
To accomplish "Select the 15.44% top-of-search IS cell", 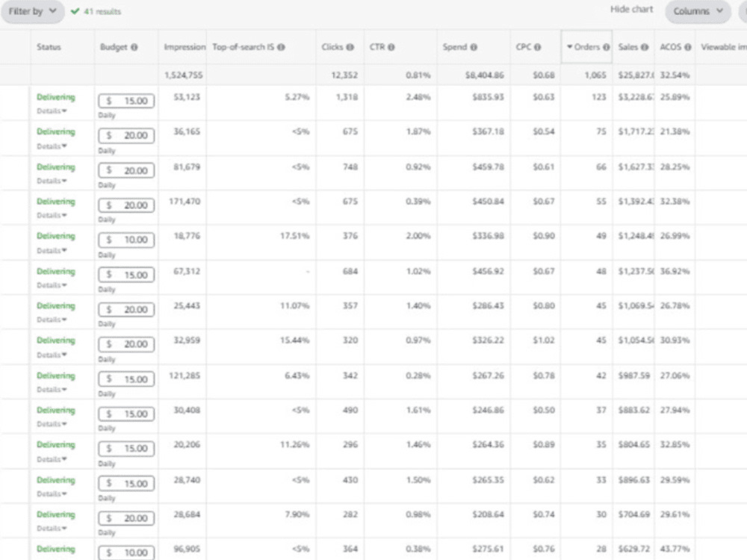I will click(x=294, y=340).
